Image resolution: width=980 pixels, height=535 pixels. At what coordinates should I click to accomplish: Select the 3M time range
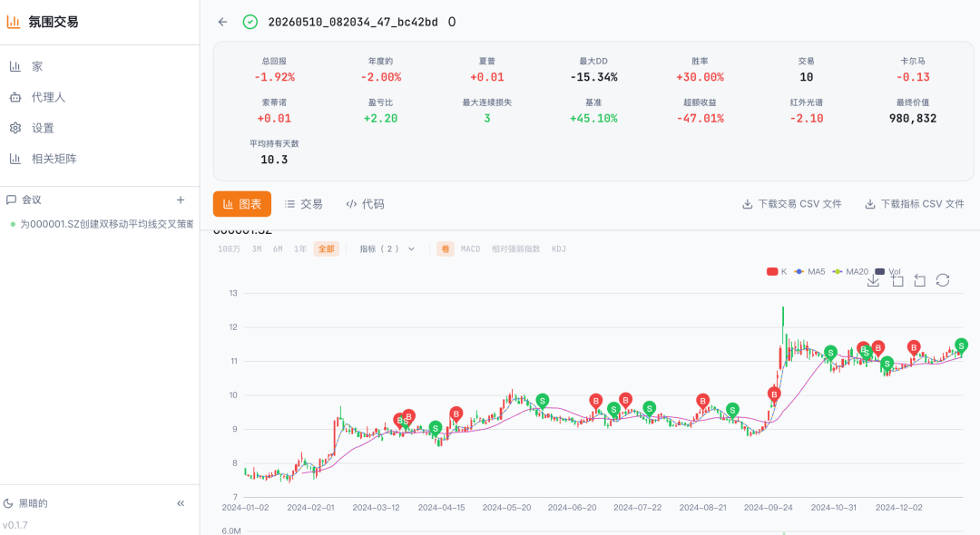[x=257, y=249]
